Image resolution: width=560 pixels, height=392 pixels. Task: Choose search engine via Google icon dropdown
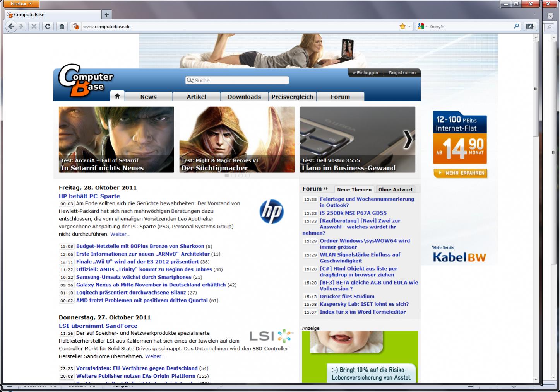click(422, 26)
